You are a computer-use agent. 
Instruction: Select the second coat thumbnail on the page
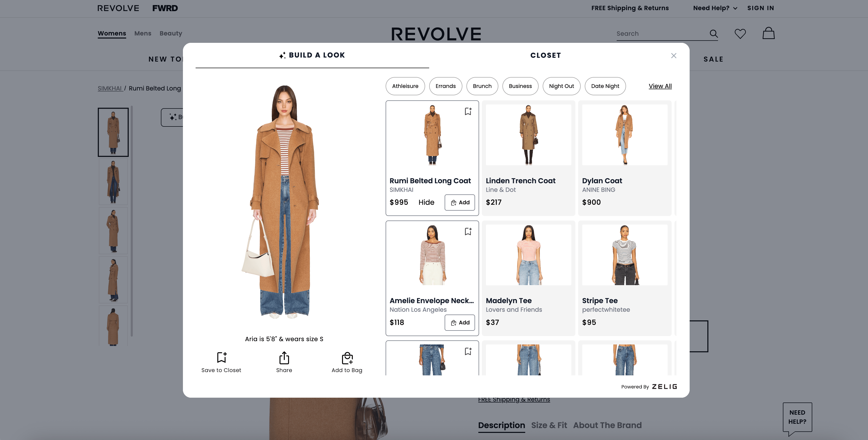pyautogui.click(x=113, y=181)
